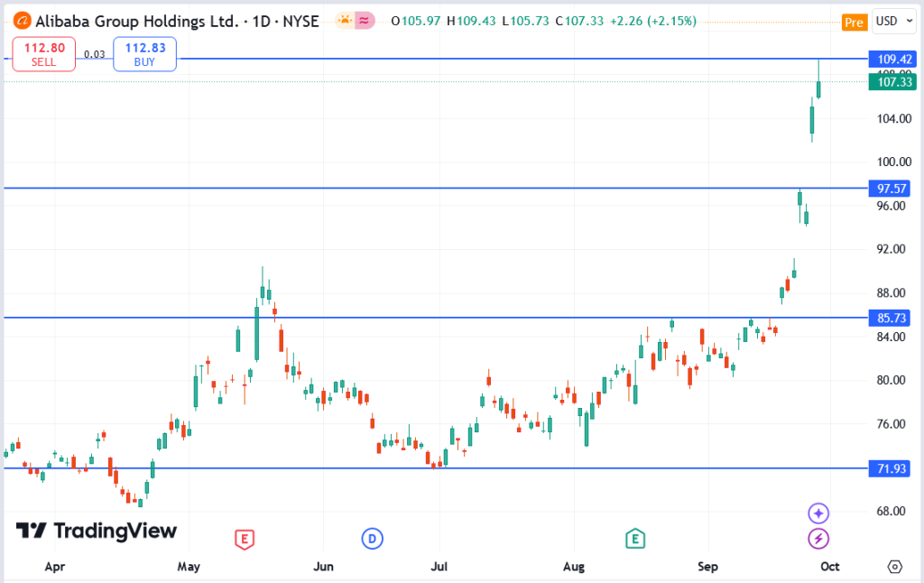Click the orange Pre market badge

[854, 23]
